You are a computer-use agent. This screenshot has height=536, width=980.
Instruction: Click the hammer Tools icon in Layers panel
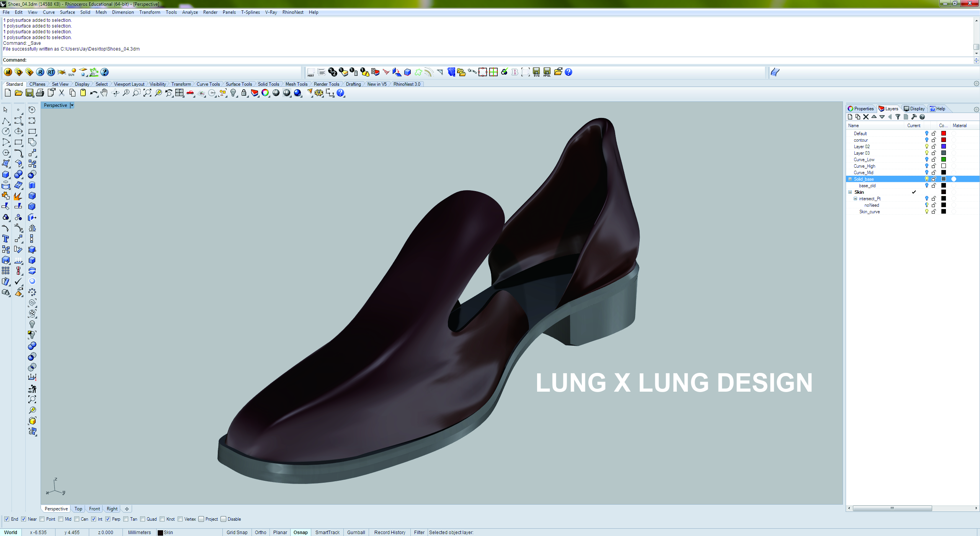click(914, 117)
